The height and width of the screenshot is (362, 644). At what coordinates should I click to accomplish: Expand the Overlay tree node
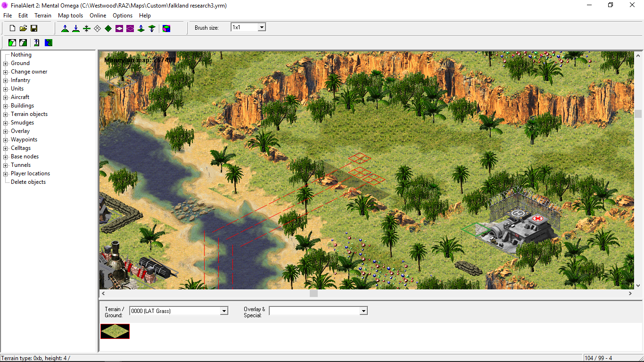(x=6, y=131)
